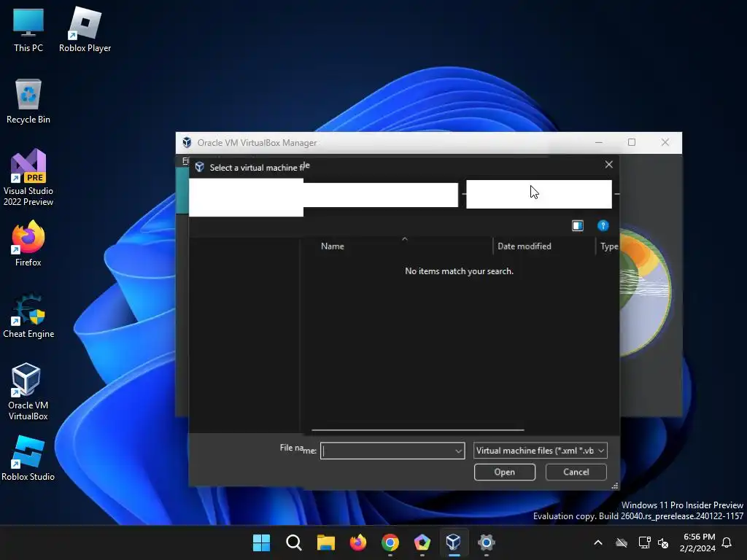This screenshot has width=747, height=560.
Task: Open the Windows Start menu
Action: (x=261, y=542)
